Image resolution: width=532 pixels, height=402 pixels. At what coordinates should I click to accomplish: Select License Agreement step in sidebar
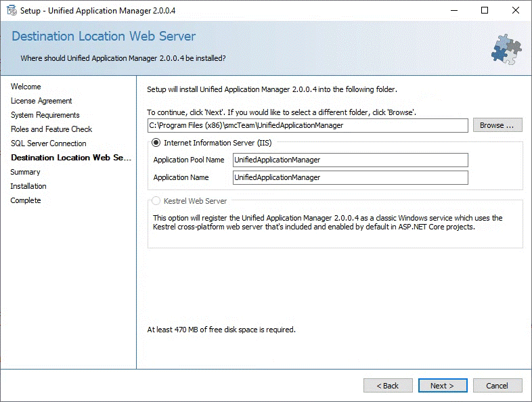pyautogui.click(x=41, y=101)
